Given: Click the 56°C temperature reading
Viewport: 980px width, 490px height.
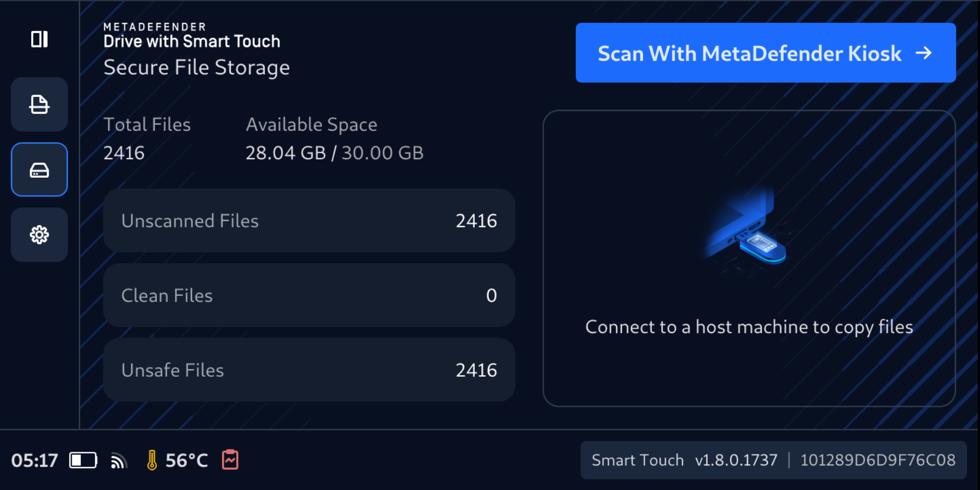Looking at the screenshot, I should [x=186, y=460].
